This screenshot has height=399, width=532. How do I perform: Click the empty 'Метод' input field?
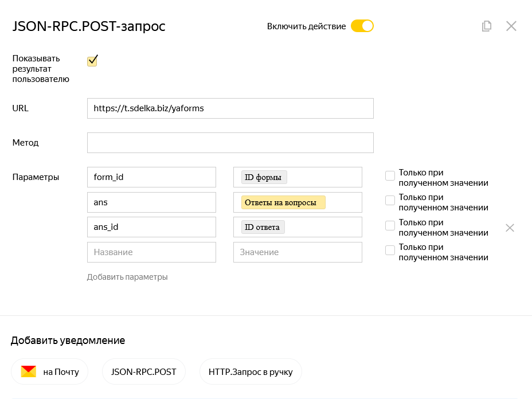point(230,143)
